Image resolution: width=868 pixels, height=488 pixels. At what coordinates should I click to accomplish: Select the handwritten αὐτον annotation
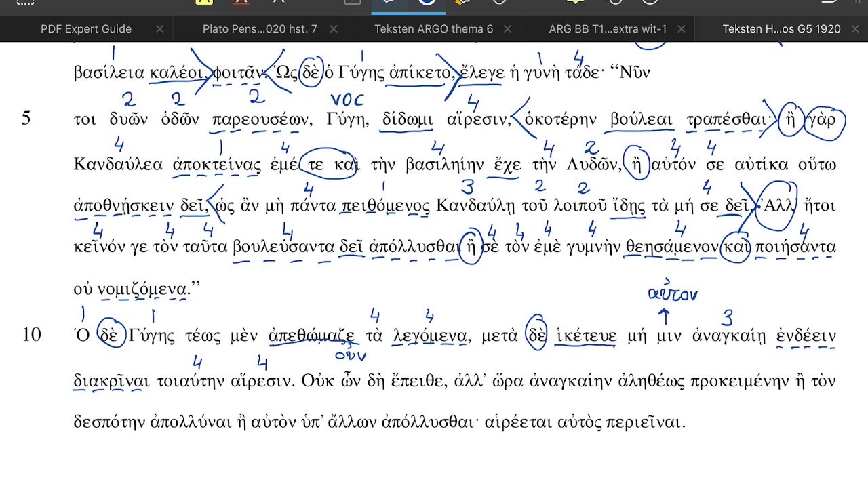(672, 291)
